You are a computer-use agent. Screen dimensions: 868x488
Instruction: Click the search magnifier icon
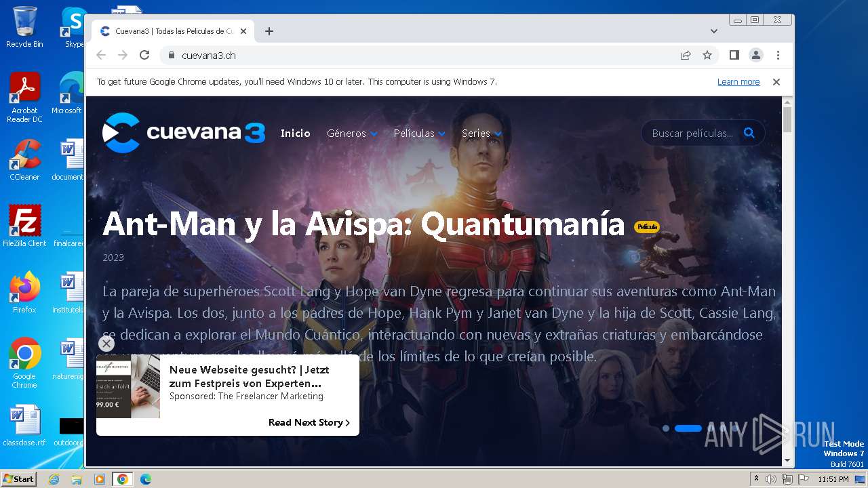click(749, 133)
